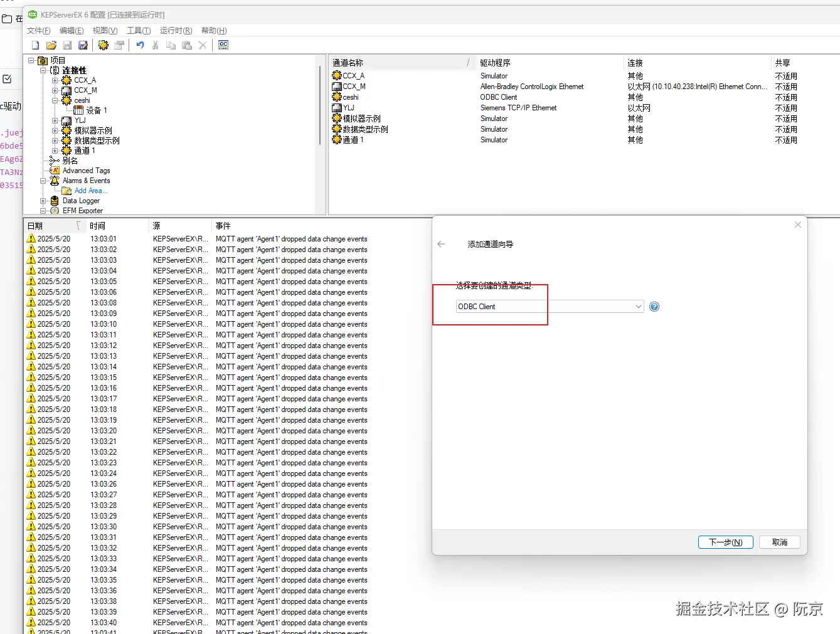Click the Alarms & Events bell icon
The height and width of the screenshot is (634, 840).
55,181
